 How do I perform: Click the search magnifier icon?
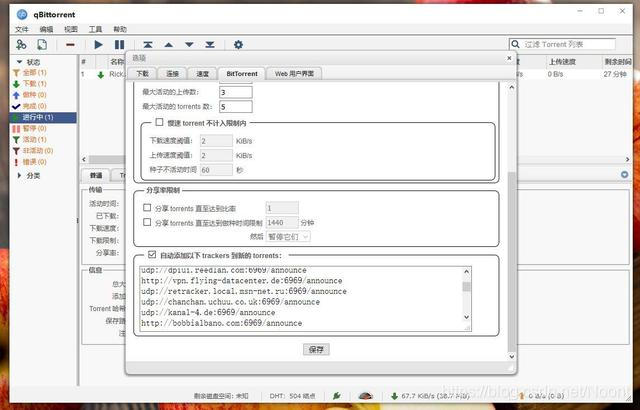coord(516,44)
